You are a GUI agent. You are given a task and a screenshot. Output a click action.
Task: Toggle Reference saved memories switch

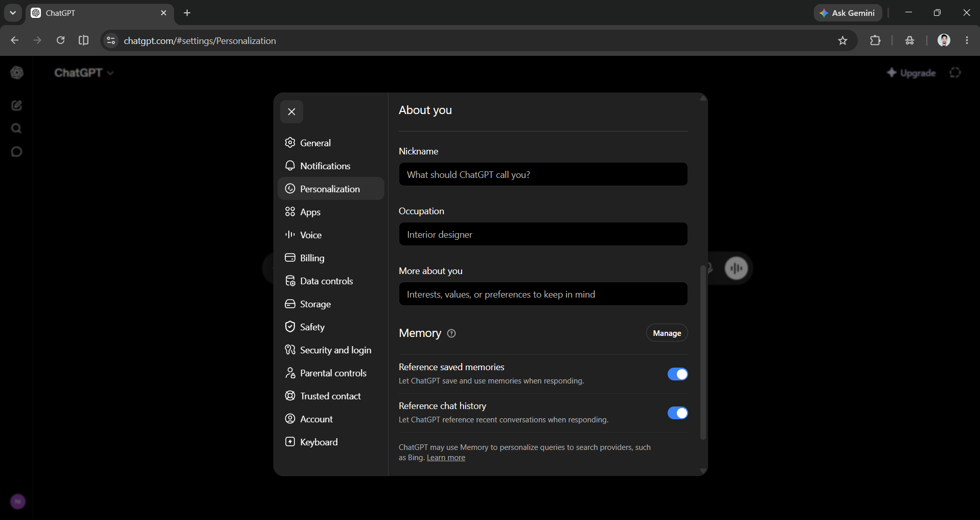coord(677,374)
